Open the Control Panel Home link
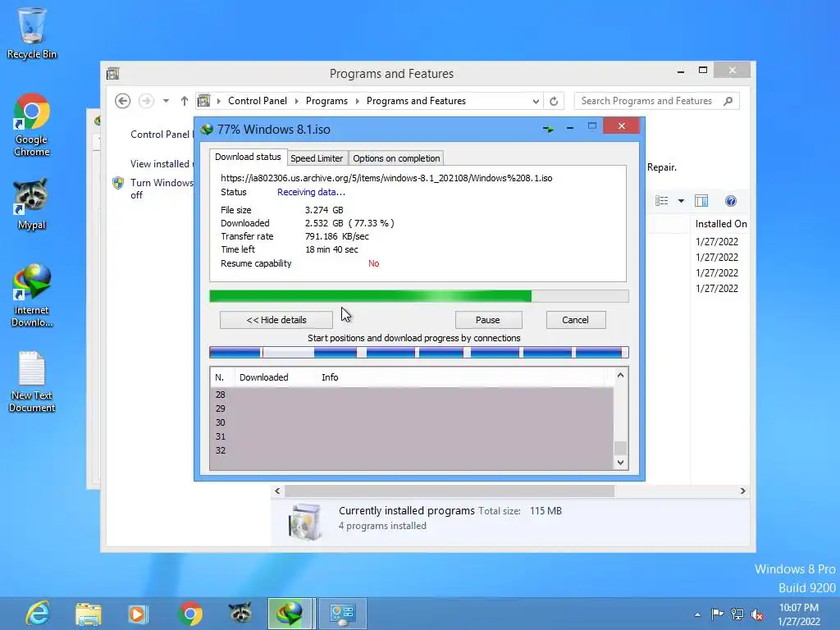Viewport: 840px width, 630px height. click(161, 135)
